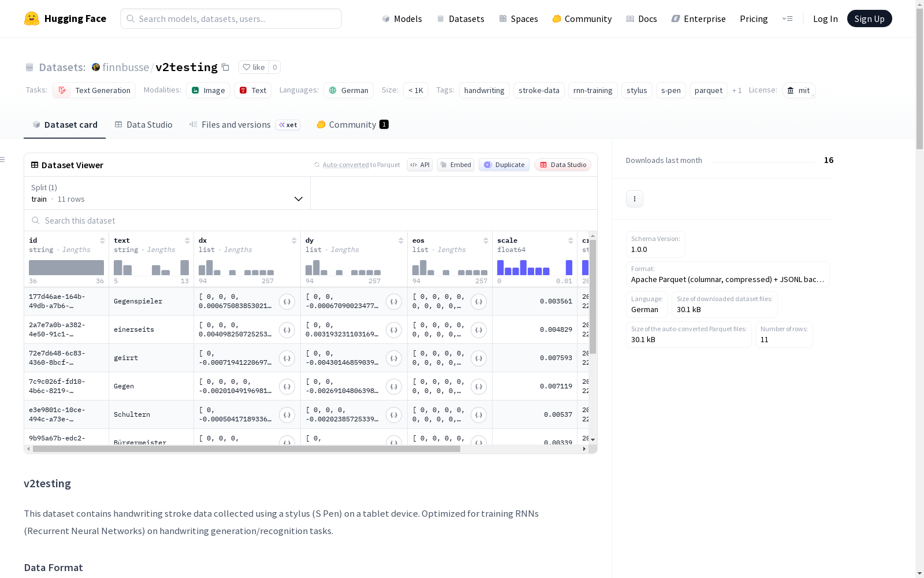
Task: Go to Models in top navigation
Action: tap(402, 19)
